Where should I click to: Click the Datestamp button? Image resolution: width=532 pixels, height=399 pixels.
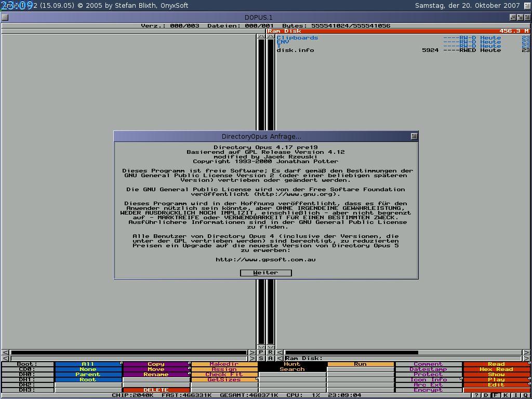[x=429, y=369]
